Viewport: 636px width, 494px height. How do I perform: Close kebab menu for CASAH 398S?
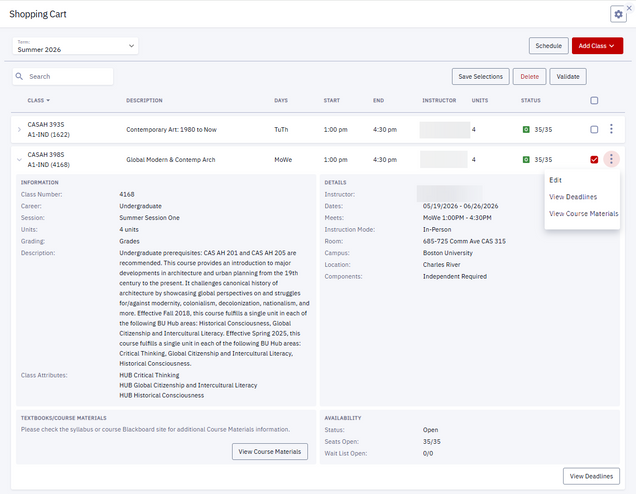pos(611,159)
